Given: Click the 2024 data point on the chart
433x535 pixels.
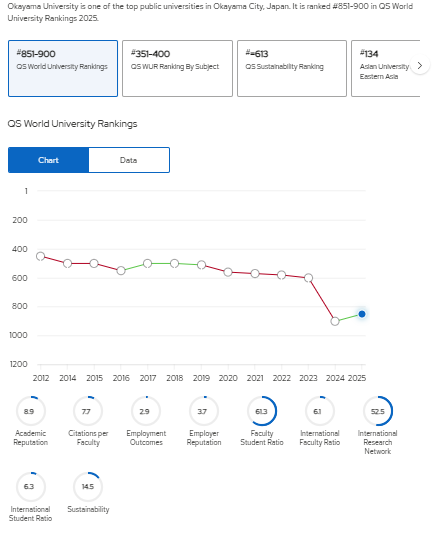Looking at the screenshot, I should [335, 321].
